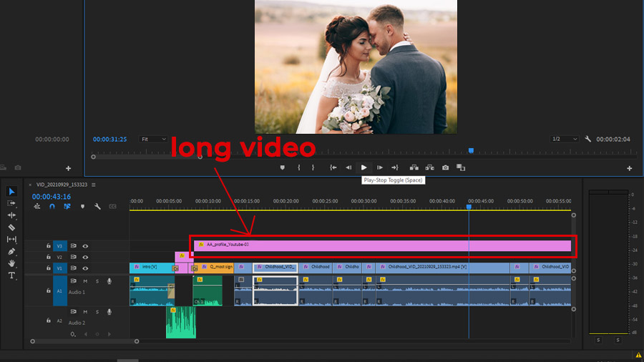
Task: Click Program Monitor timecode 00:00:31:25
Action: 109,139
